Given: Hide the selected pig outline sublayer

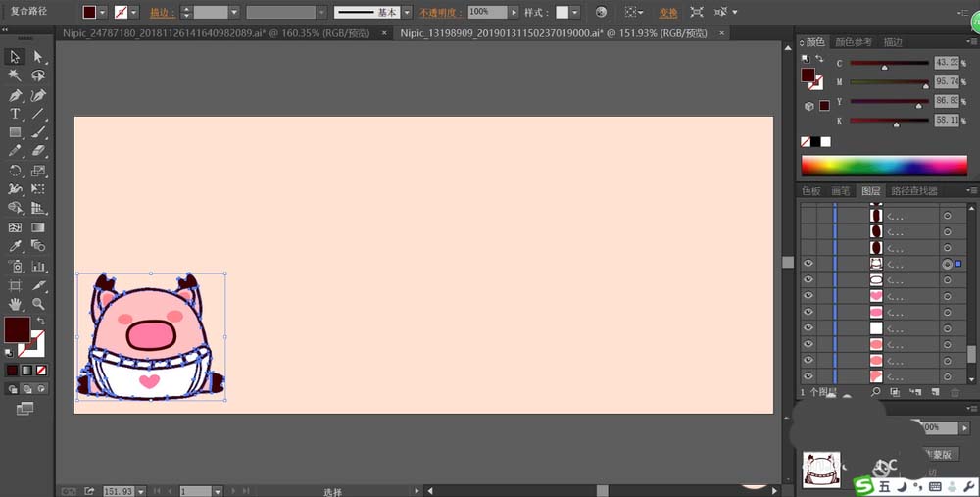Looking at the screenshot, I should 808,263.
